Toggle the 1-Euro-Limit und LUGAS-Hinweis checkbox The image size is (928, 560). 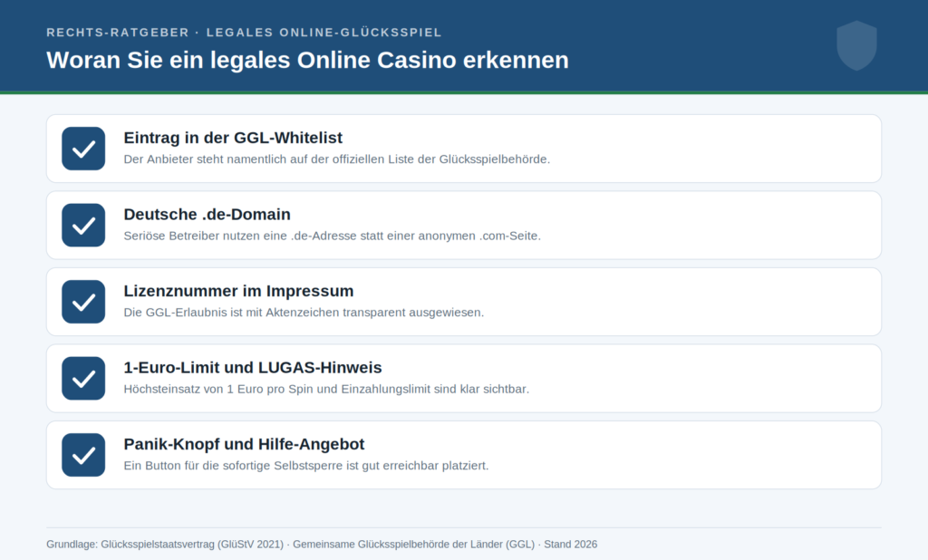tap(83, 378)
